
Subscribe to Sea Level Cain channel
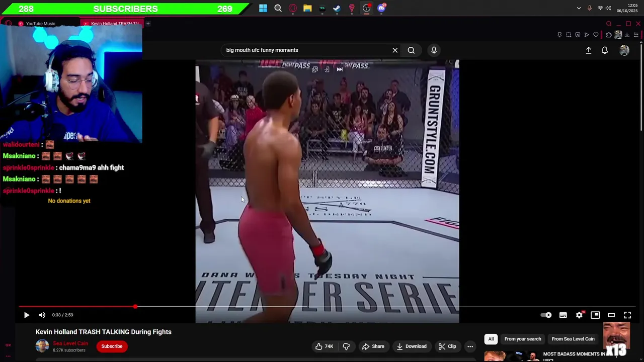[x=112, y=346]
